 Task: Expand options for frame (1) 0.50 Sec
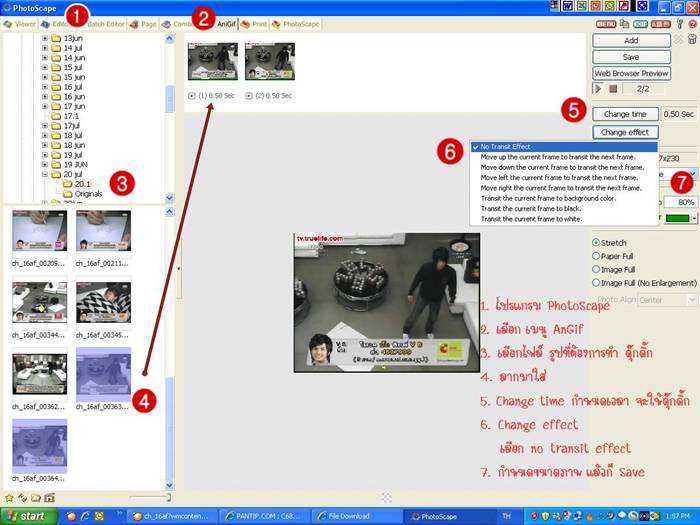coord(192,96)
